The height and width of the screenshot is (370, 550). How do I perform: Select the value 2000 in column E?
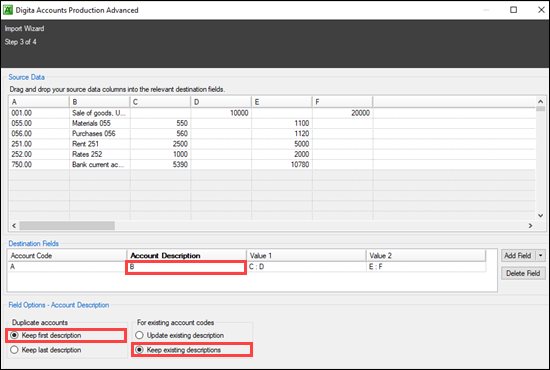(x=282, y=154)
